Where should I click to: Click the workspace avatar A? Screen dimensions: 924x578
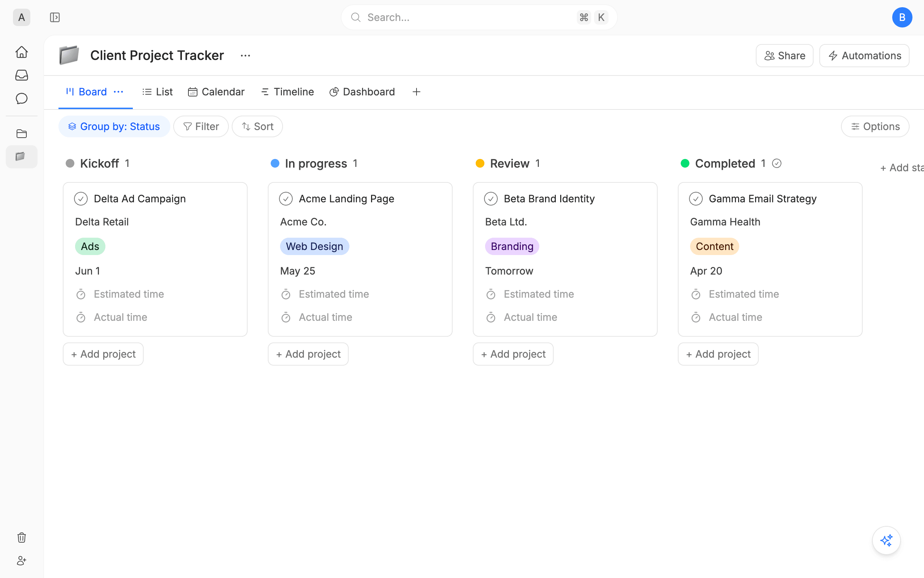pos(22,17)
